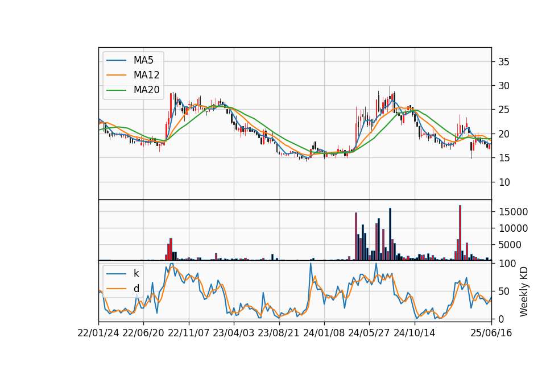Click the volume axis value 15000
Viewport: 546px width, 392px height.
513,212
